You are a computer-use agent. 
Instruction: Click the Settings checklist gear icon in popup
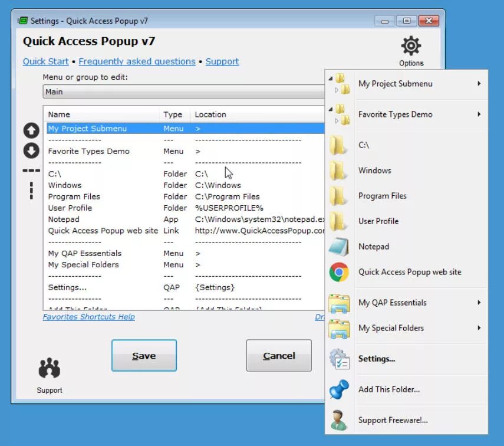tap(339, 359)
